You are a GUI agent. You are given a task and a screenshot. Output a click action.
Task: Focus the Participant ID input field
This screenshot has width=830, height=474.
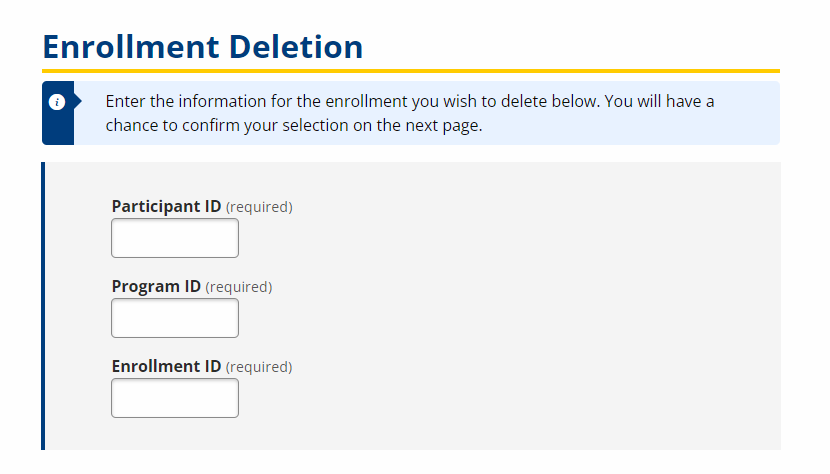tap(175, 238)
